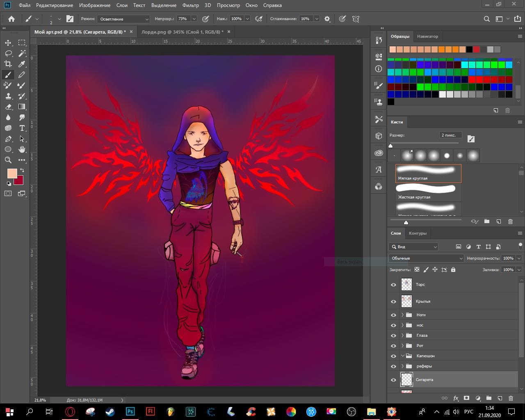
Task: Expand the Ноги group
Action: pyautogui.click(x=402, y=315)
